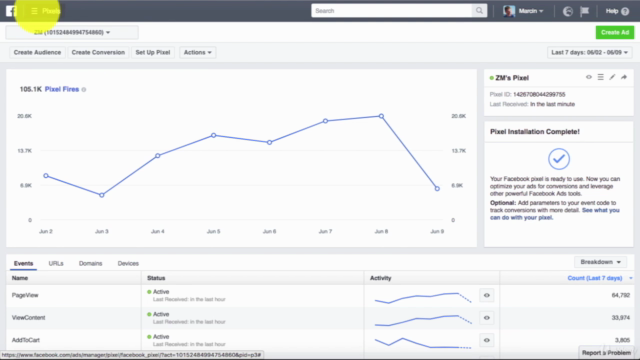
Task: Select the AddToCart event name
Action: [26, 340]
